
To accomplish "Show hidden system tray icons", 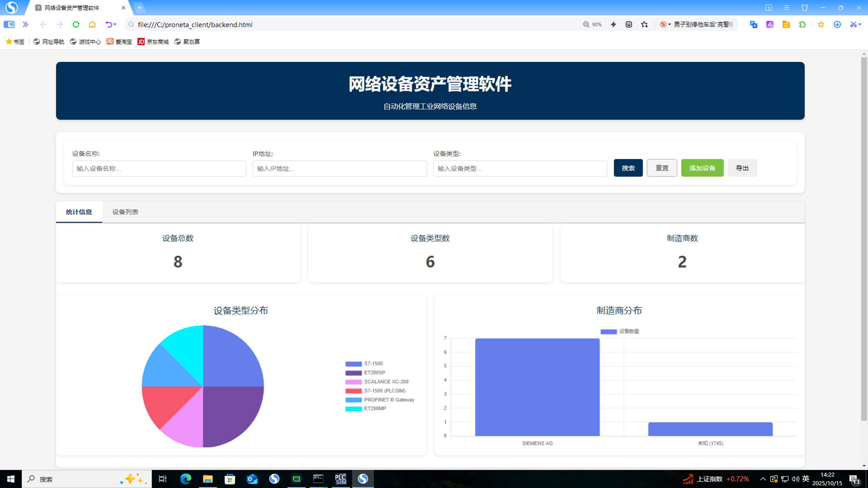I will [x=763, y=479].
